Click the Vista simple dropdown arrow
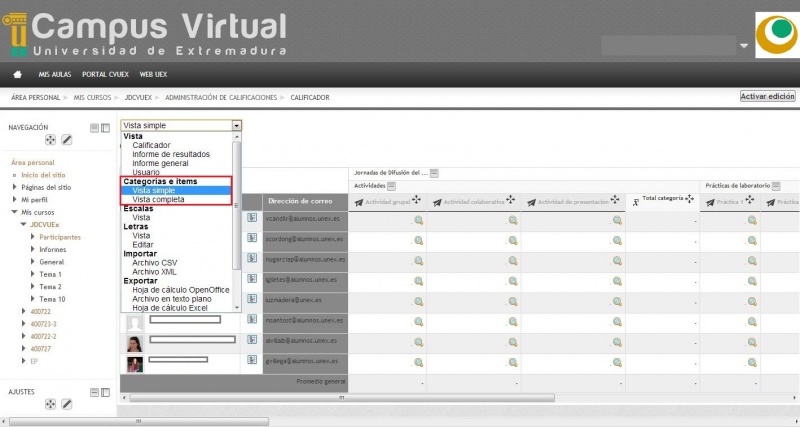This screenshot has height=427, width=800. click(236, 126)
